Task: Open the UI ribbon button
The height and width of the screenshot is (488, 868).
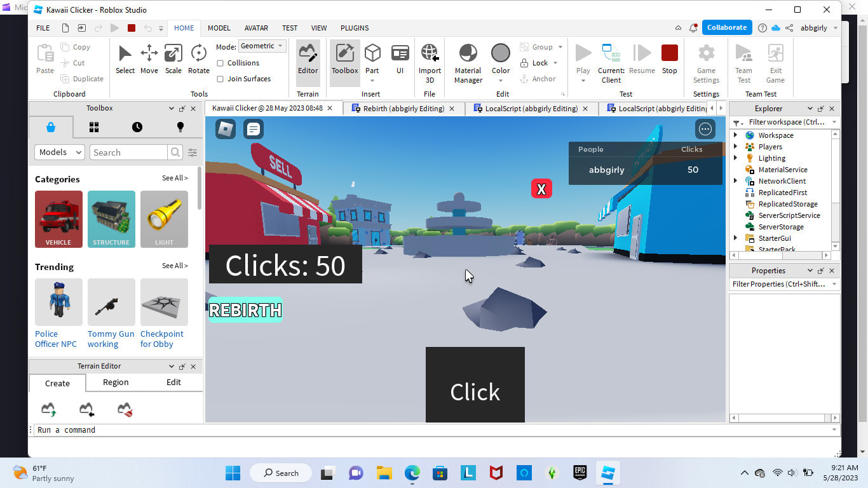Action: pos(400,59)
